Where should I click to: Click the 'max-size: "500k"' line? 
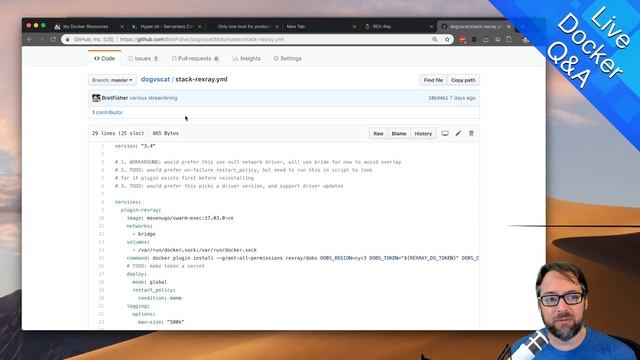click(161, 322)
